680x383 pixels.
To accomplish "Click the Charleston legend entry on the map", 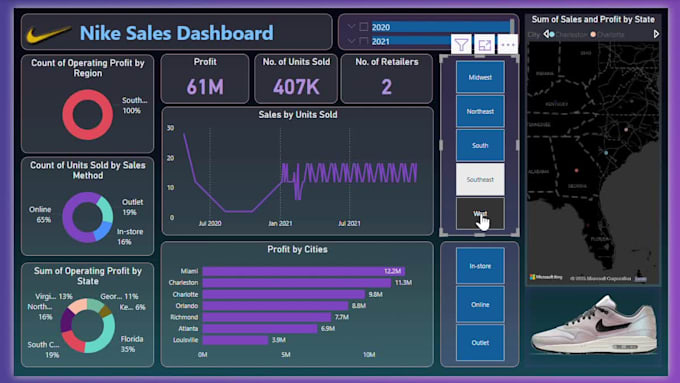I will pyautogui.click(x=568, y=34).
